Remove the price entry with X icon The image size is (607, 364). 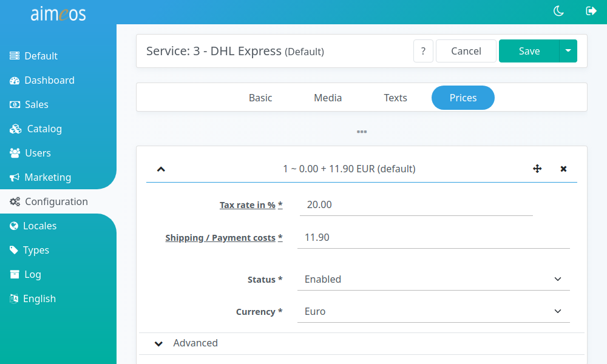[563, 169]
